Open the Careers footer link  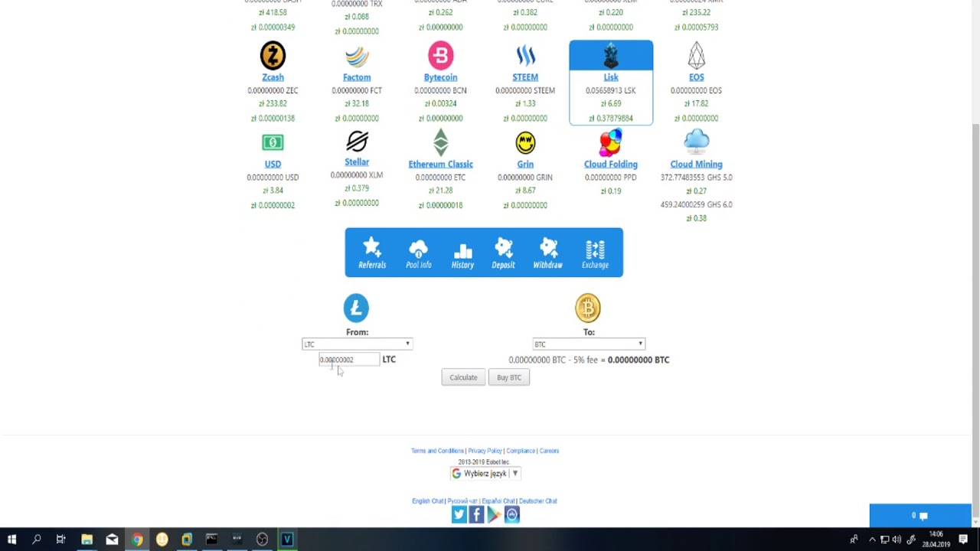pyautogui.click(x=549, y=451)
